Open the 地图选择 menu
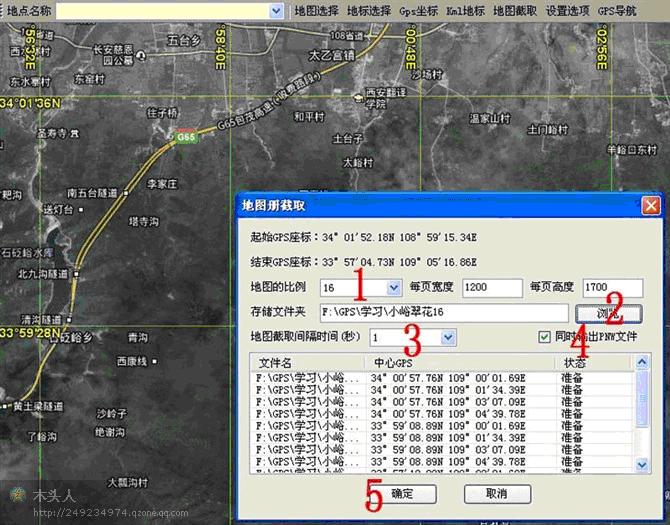 click(318, 10)
